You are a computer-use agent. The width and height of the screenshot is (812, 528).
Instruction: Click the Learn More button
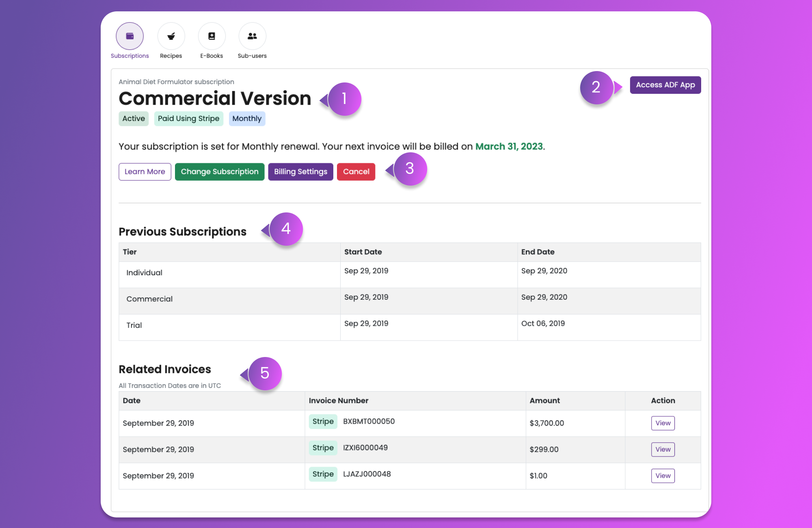(145, 172)
